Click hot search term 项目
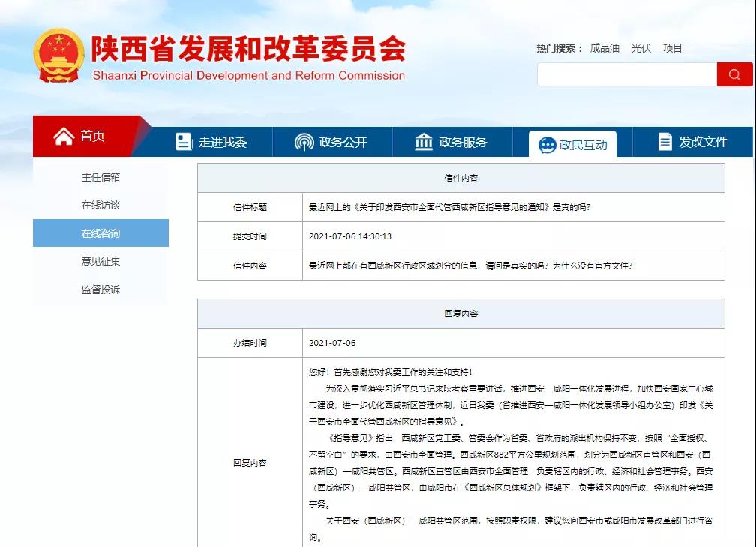 coord(673,48)
